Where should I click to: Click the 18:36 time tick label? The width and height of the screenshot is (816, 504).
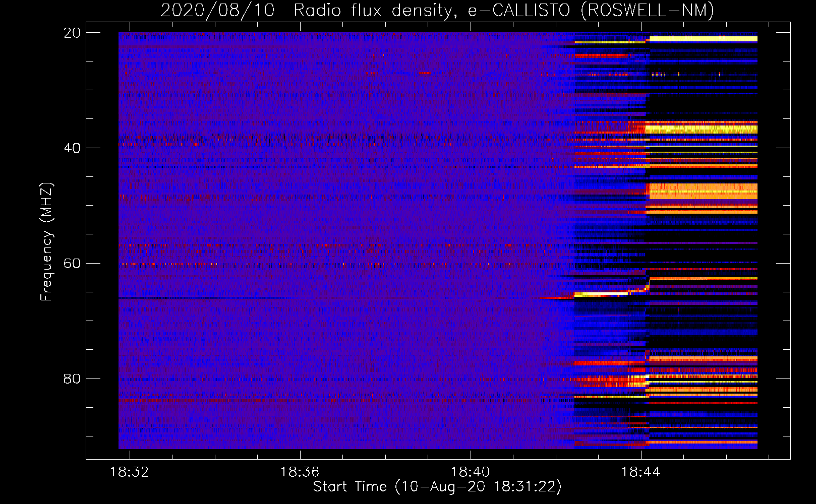300,472
